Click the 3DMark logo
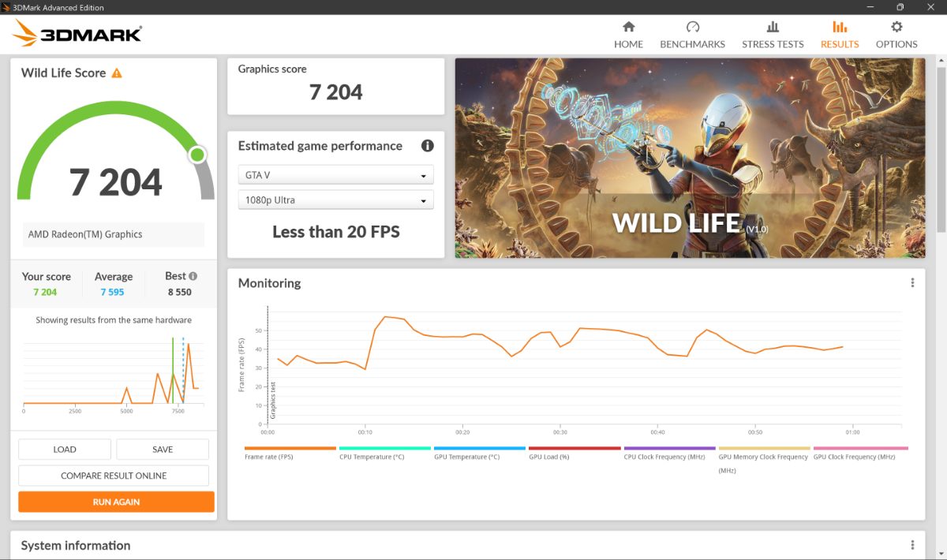The image size is (947, 560). point(77,34)
